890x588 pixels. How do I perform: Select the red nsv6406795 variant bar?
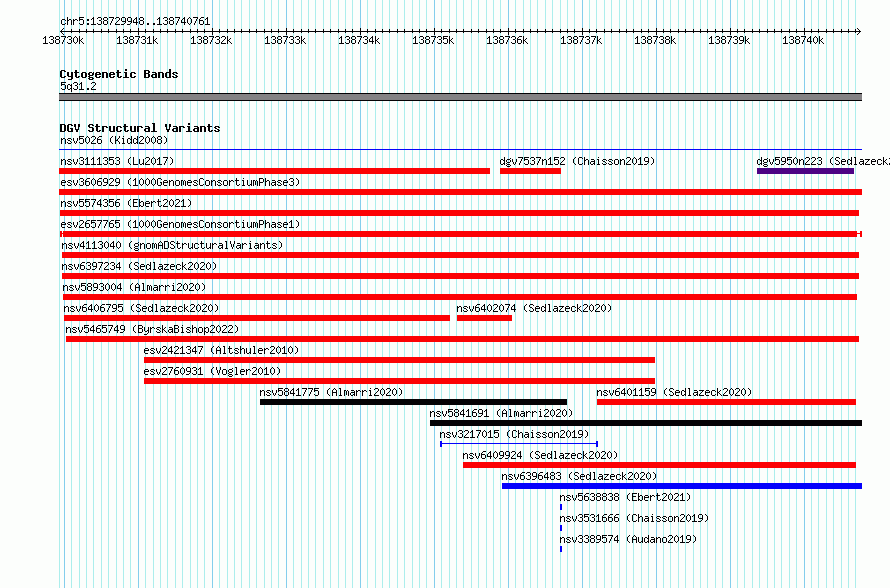pos(257,318)
